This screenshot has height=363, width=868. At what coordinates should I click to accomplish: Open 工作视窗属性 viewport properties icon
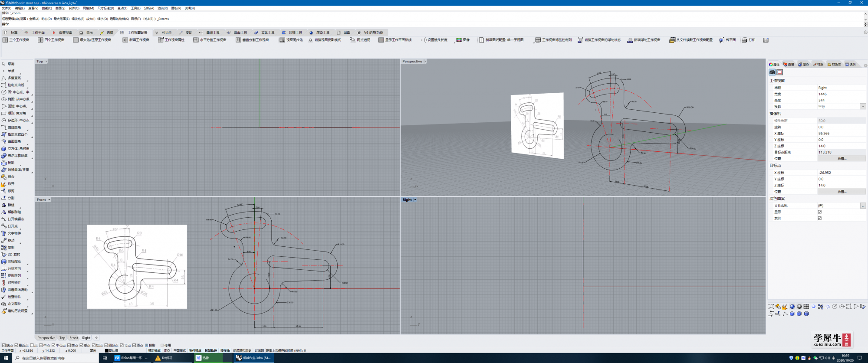click(x=161, y=40)
